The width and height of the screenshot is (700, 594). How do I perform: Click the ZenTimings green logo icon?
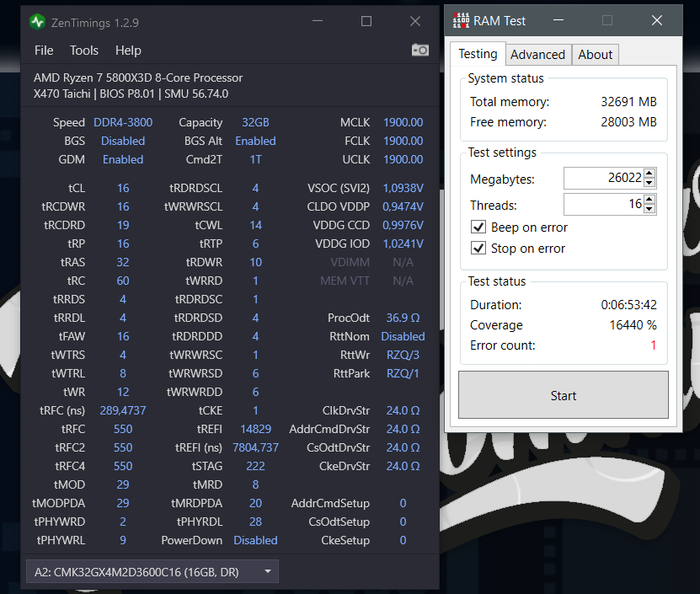point(38,22)
